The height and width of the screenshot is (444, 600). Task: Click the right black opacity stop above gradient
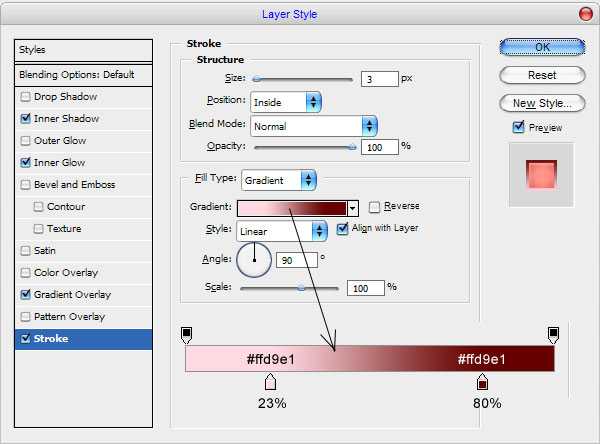(x=553, y=334)
